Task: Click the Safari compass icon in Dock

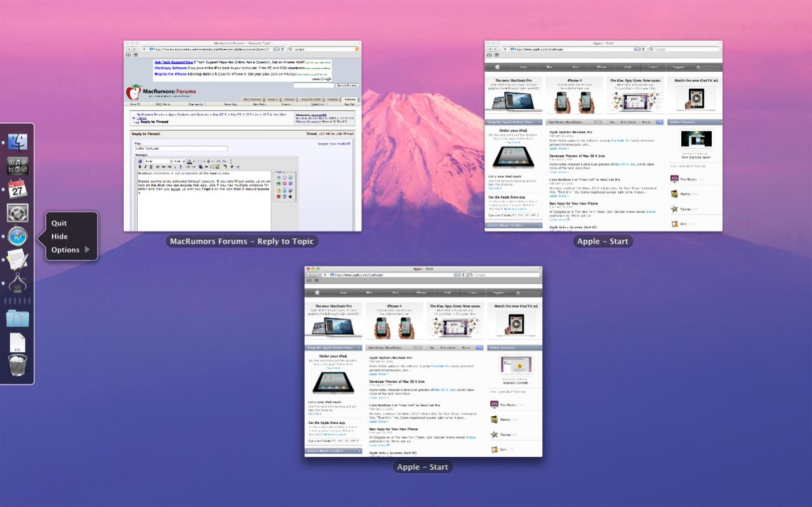Action: (x=18, y=237)
